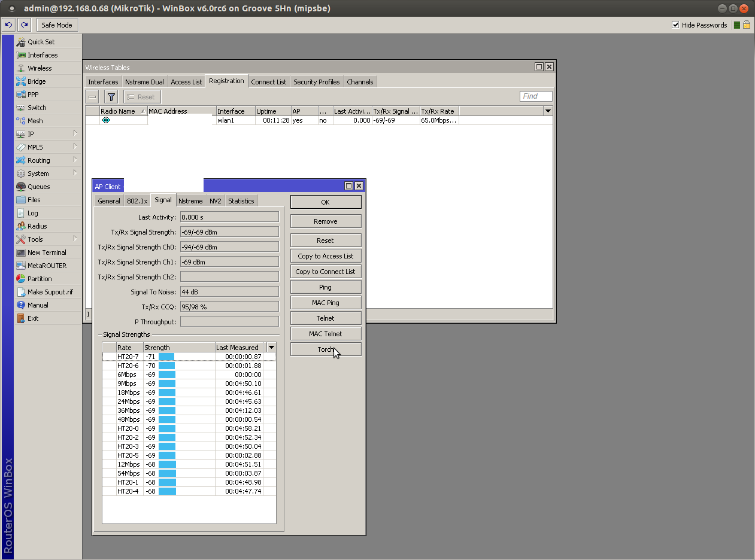755x560 pixels.
Task: Click the Signal To Noise field
Action: coord(229,292)
